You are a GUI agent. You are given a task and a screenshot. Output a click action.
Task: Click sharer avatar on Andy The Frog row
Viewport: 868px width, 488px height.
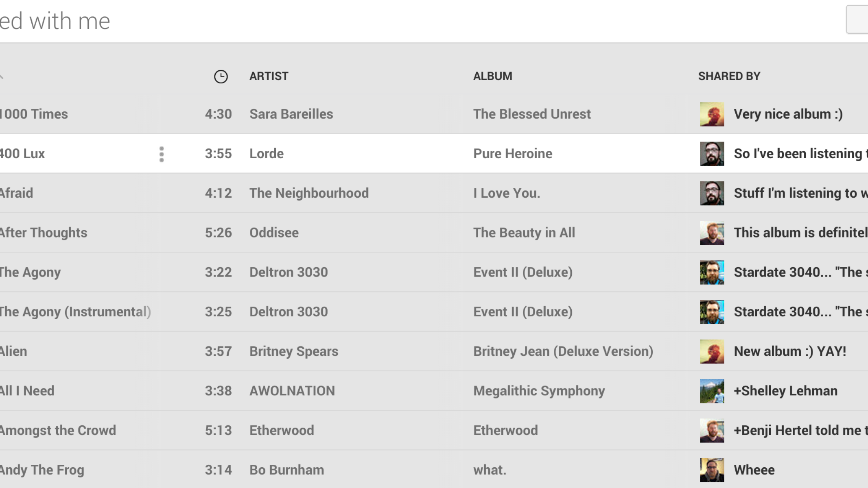712,470
